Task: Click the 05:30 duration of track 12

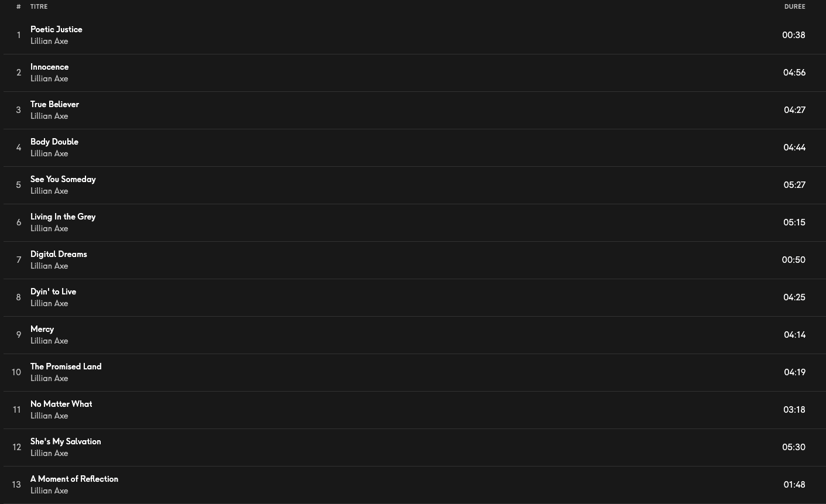Action: coord(793,447)
